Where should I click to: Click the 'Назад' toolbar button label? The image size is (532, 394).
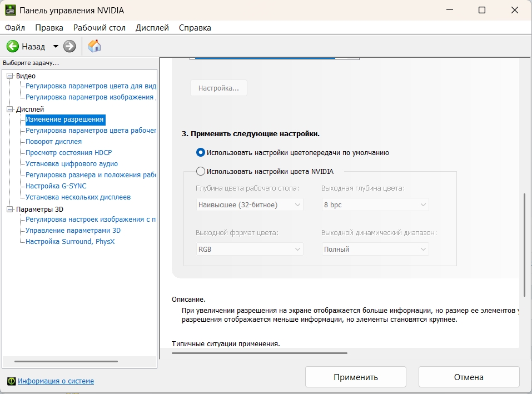coord(33,47)
